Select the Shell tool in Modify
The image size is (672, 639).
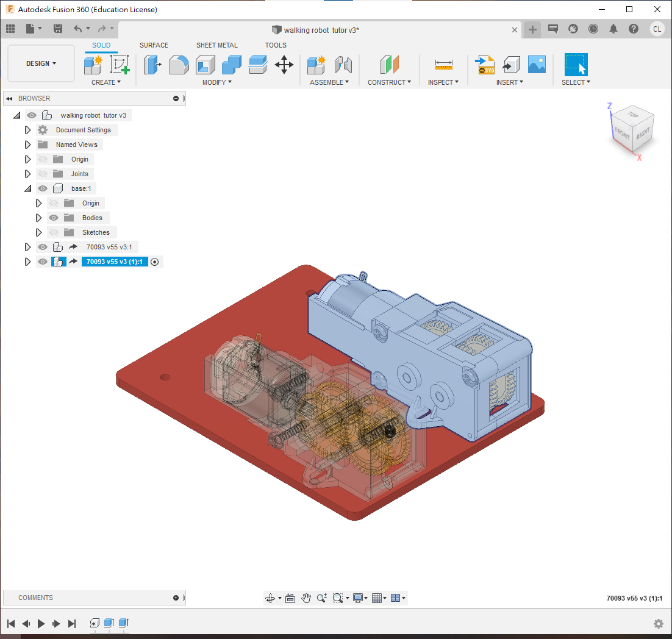205,64
